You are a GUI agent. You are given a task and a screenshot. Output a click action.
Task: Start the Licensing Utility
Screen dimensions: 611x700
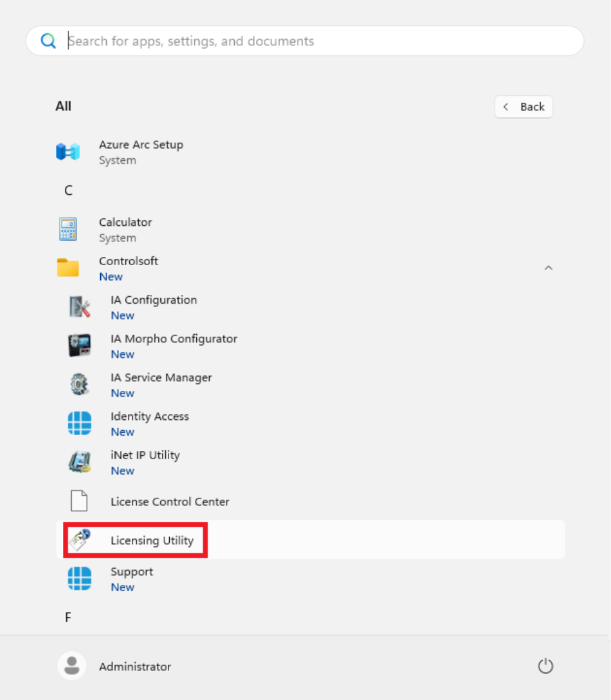click(152, 540)
